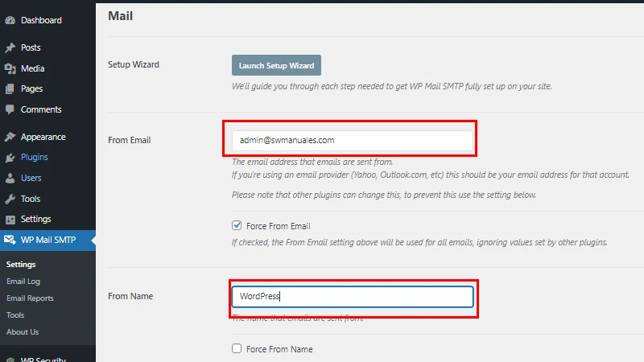This screenshot has width=644, height=362.
Task: Click the Appearance paintbrush icon
Action: coord(10,138)
